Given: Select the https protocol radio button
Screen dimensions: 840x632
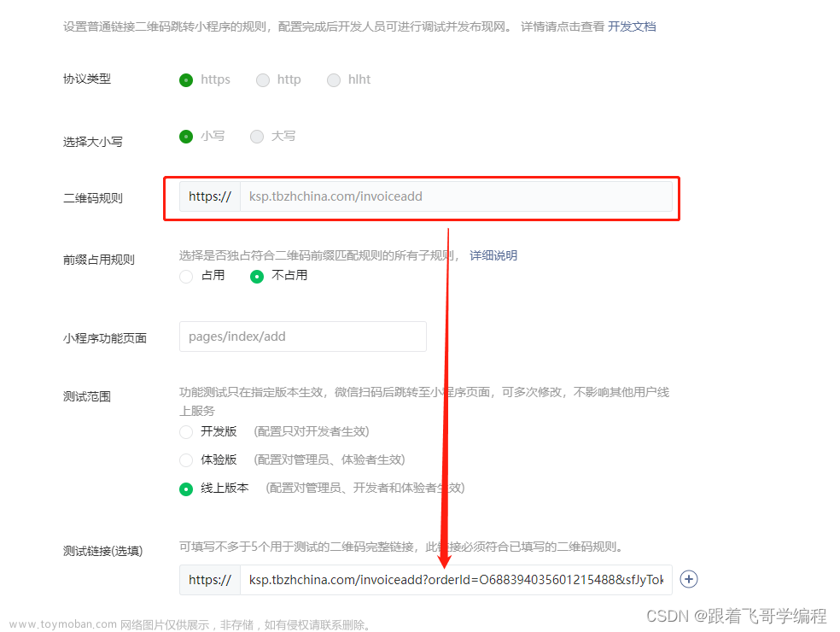Looking at the screenshot, I should pyautogui.click(x=186, y=80).
